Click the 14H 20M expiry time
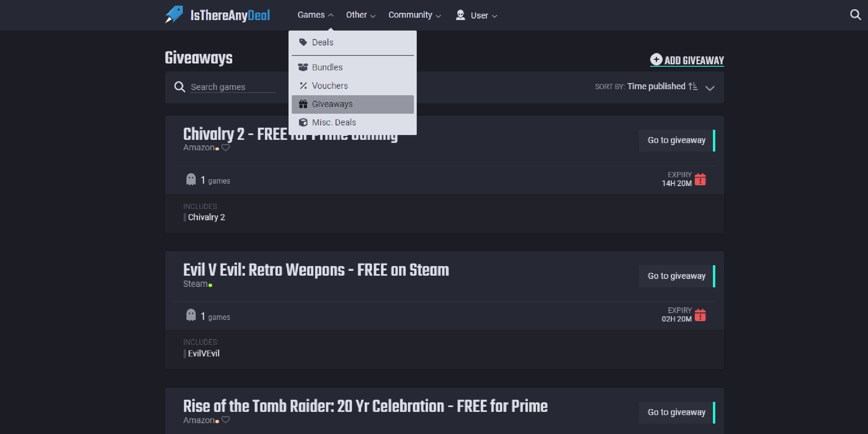868x434 pixels. tap(677, 183)
